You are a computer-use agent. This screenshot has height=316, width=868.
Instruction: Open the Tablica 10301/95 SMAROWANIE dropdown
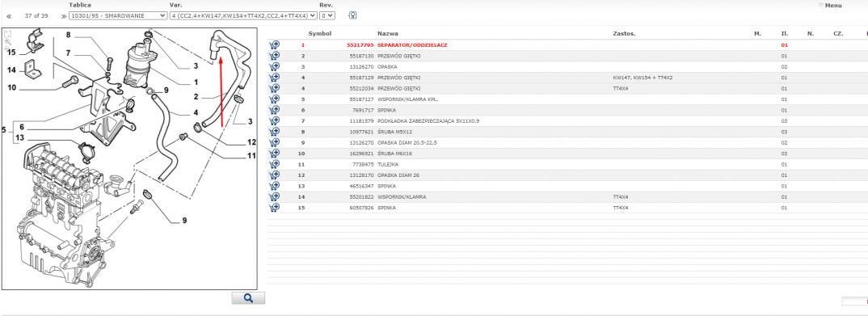(118, 15)
